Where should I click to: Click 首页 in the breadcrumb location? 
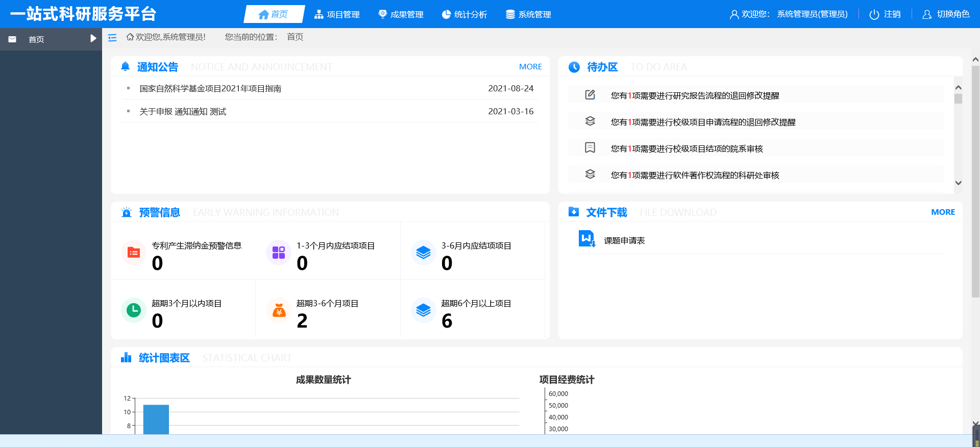pyautogui.click(x=295, y=37)
